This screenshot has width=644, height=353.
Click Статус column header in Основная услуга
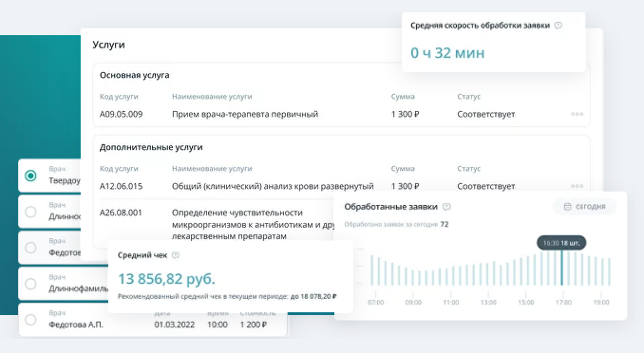(468, 97)
